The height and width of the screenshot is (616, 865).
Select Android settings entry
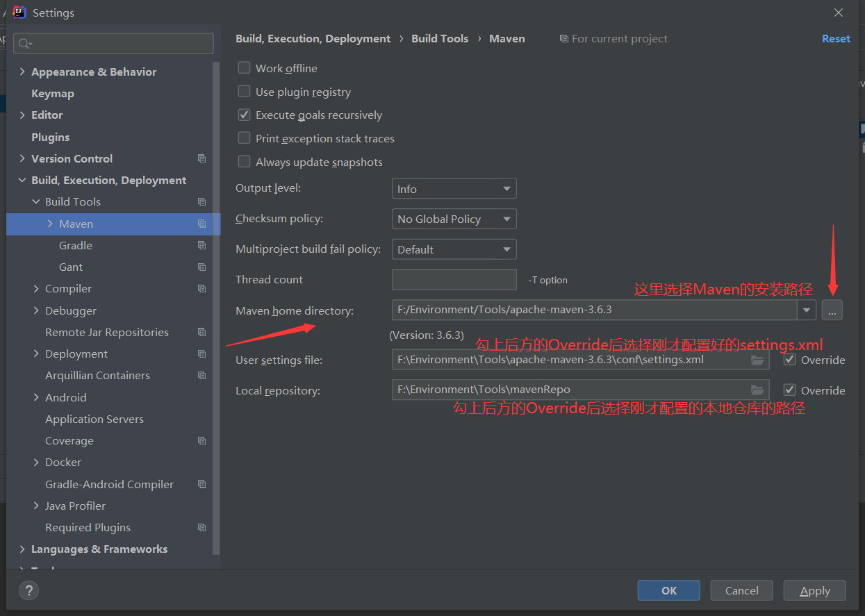tap(66, 397)
